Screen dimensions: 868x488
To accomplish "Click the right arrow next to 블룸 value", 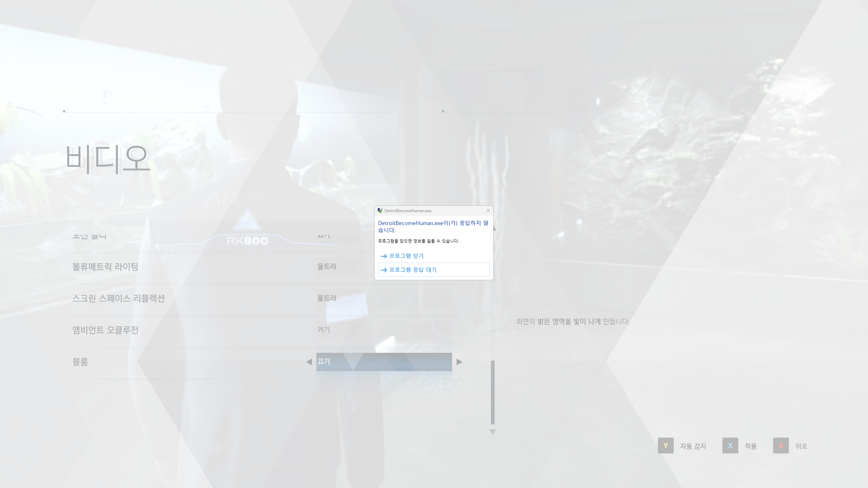I will tap(459, 362).
